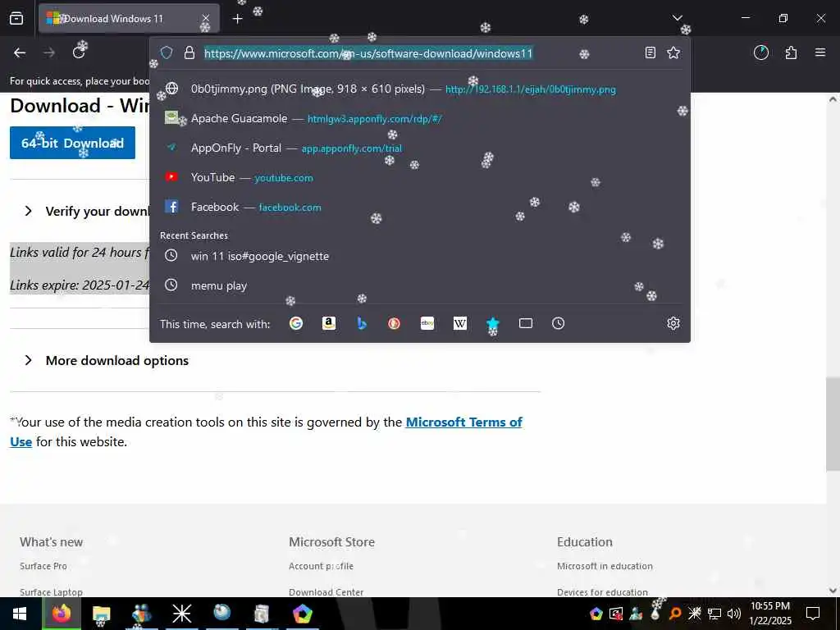Expand Verify your download section
Image resolution: width=840 pixels, height=630 pixels.
87,211
